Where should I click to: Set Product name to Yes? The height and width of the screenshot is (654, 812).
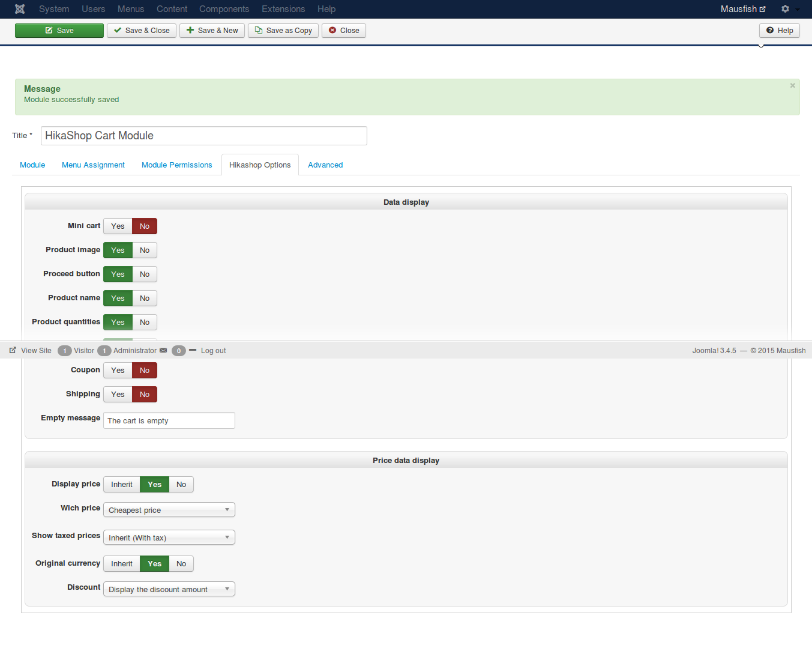pos(118,298)
